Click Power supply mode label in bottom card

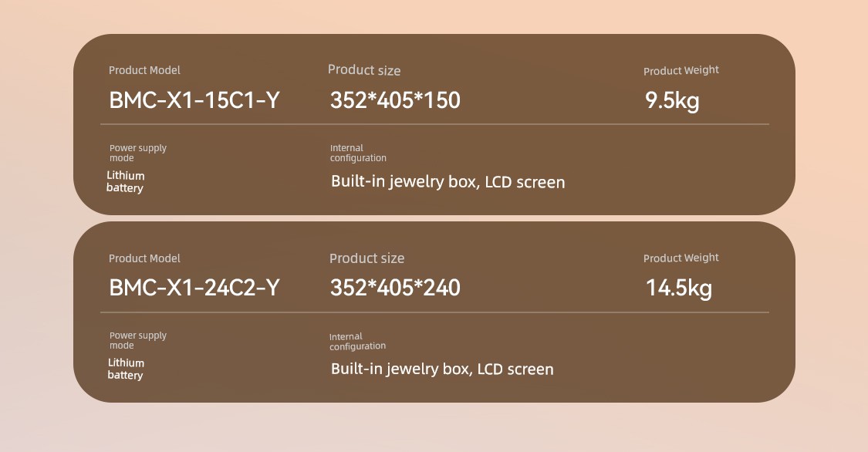[138, 340]
